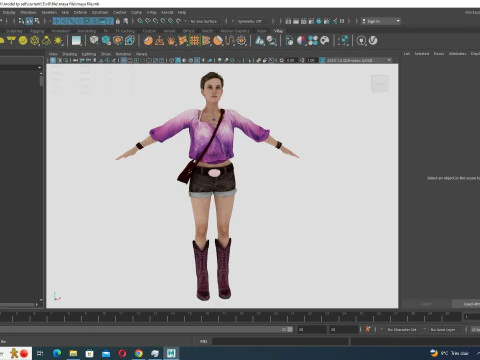Open the Sign In dropdown

click(x=381, y=21)
